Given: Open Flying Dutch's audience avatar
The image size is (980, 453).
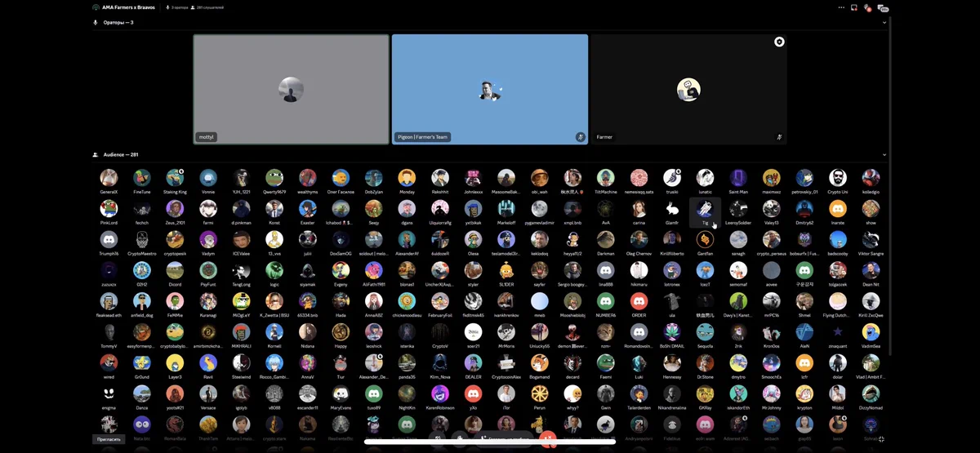Looking at the screenshot, I should (838, 301).
